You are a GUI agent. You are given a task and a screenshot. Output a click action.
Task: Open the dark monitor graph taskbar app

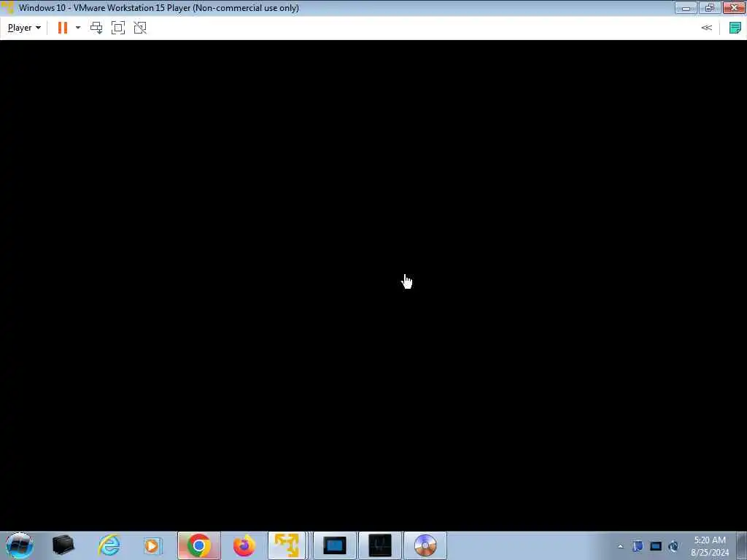pos(379,545)
